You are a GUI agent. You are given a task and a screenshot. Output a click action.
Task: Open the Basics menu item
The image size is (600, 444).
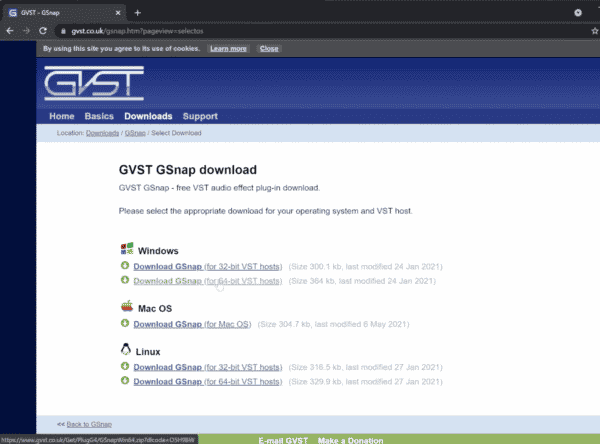99,116
